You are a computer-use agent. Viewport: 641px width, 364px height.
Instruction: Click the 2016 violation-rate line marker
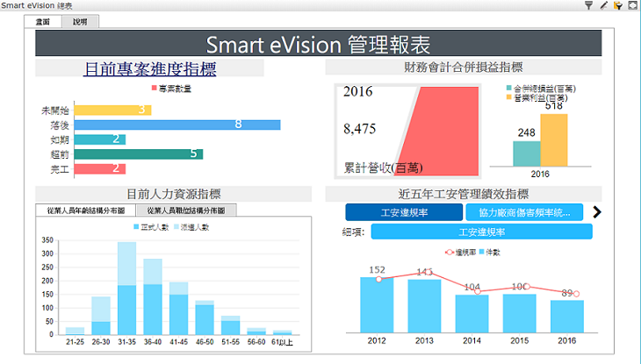pyautogui.click(x=576, y=294)
